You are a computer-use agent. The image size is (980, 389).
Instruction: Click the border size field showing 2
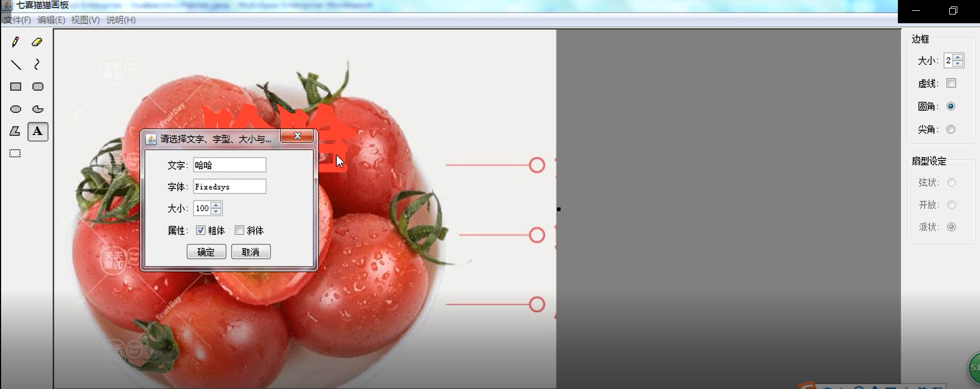point(948,61)
